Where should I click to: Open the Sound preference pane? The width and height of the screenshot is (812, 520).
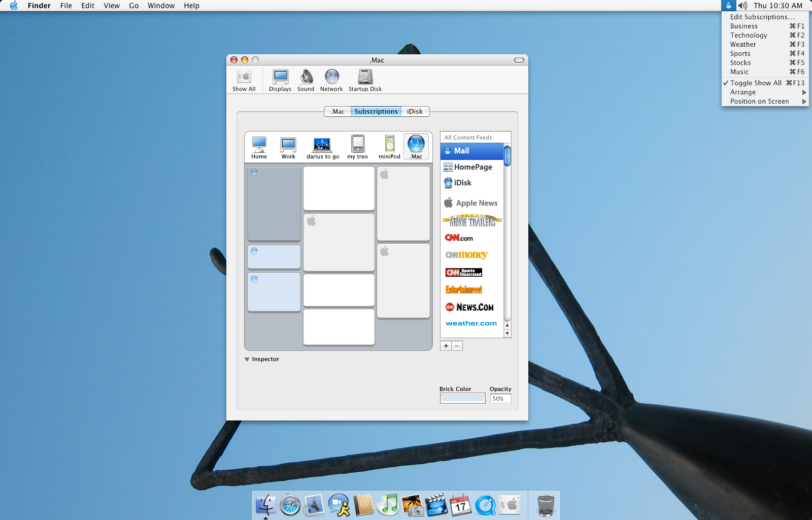(x=306, y=79)
